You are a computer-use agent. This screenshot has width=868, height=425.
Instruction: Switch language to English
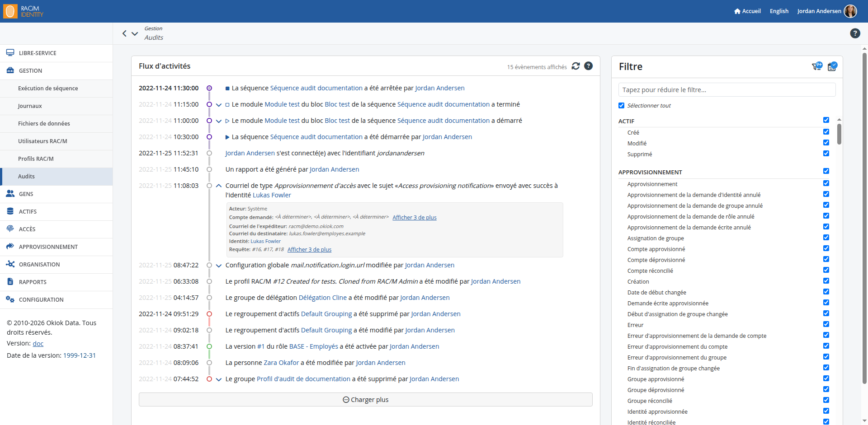pyautogui.click(x=779, y=11)
